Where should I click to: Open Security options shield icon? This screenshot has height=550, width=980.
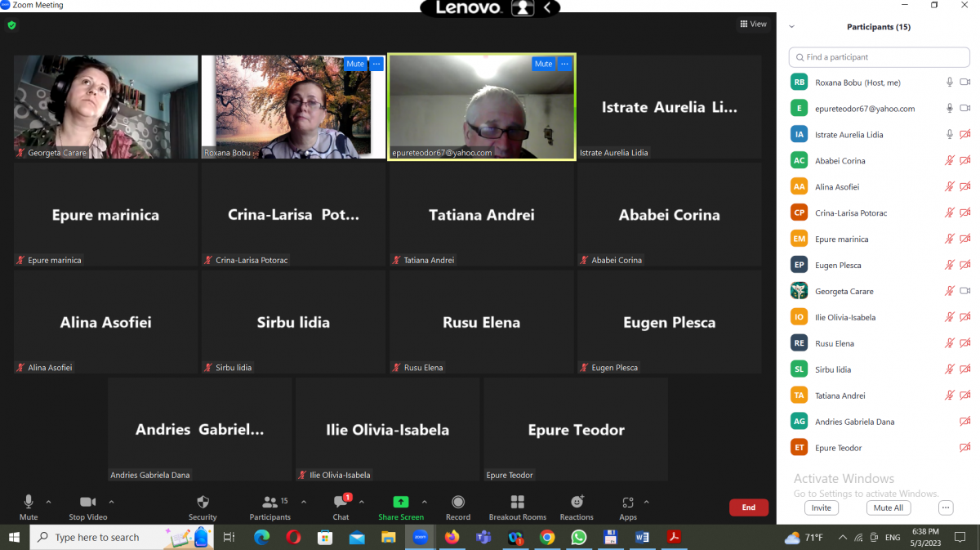(x=203, y=507)
